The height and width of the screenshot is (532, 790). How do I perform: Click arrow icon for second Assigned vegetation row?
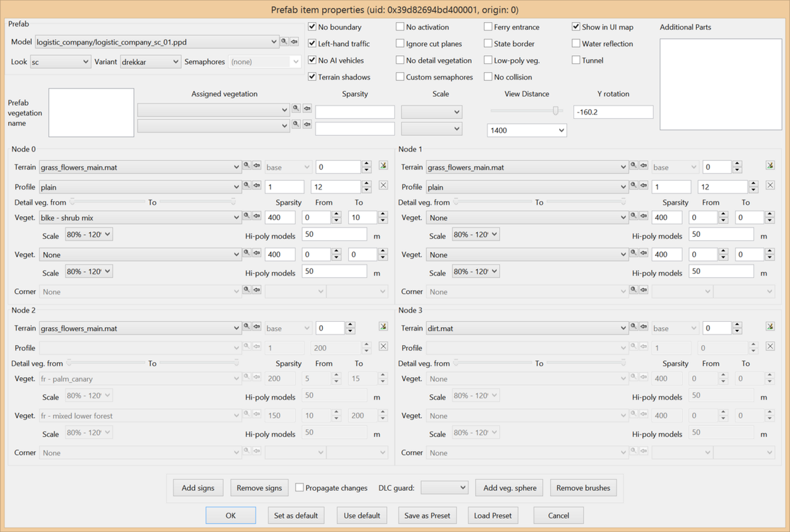coord(307,124)
